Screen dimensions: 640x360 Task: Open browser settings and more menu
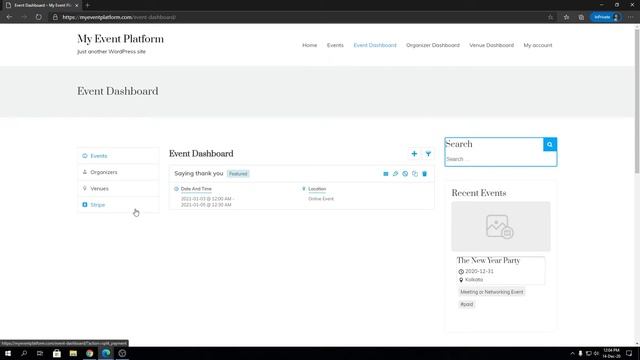click(x=631, y=17)
